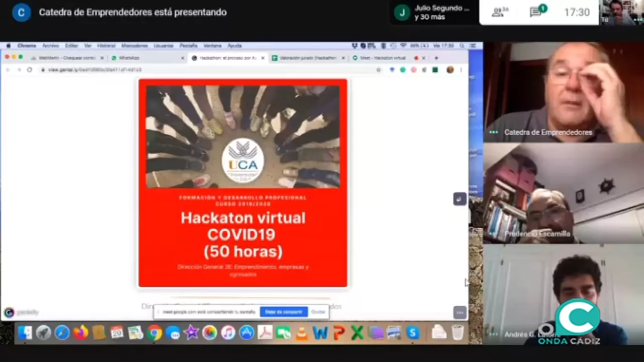Open Skype from the Dock
The image size is (644, 362).
(x=413, y=333)
